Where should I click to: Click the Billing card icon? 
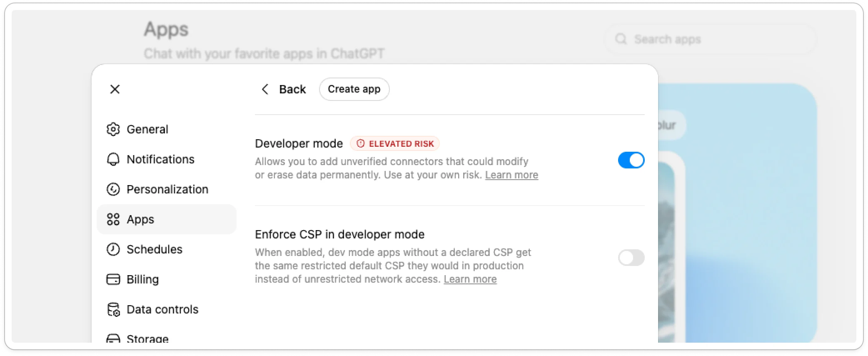tap(113, 279)
